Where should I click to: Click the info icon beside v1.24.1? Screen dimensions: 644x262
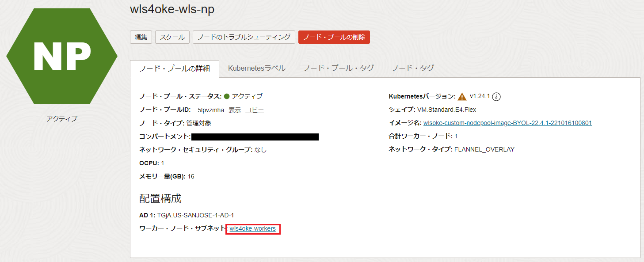tap(496, 96)
